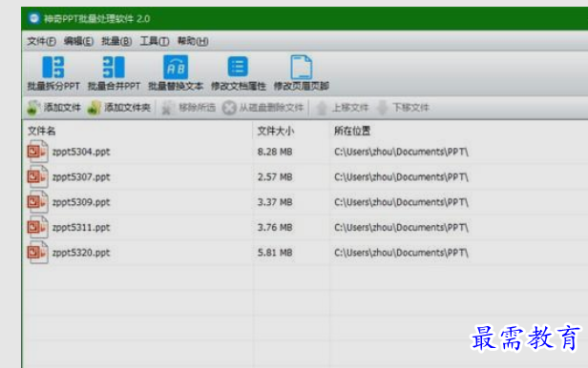
Task: Open the 帮助(H) menu
Action: point(193,41)
